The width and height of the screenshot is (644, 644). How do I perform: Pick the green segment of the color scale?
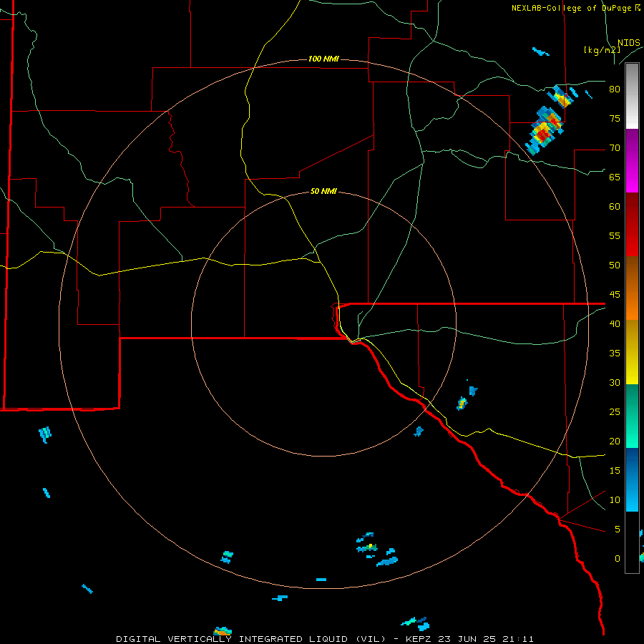click(x=632, y=416)
